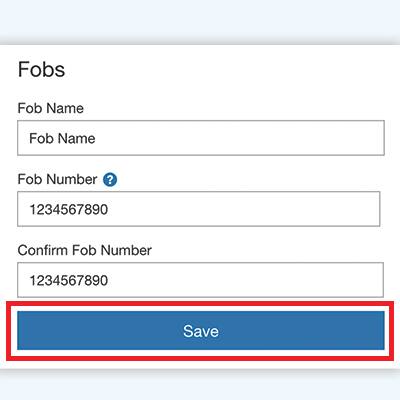Click the Fob Name placeholder text in the field
This screenshot has height=400, width=400.
click(x=62, y=138)
